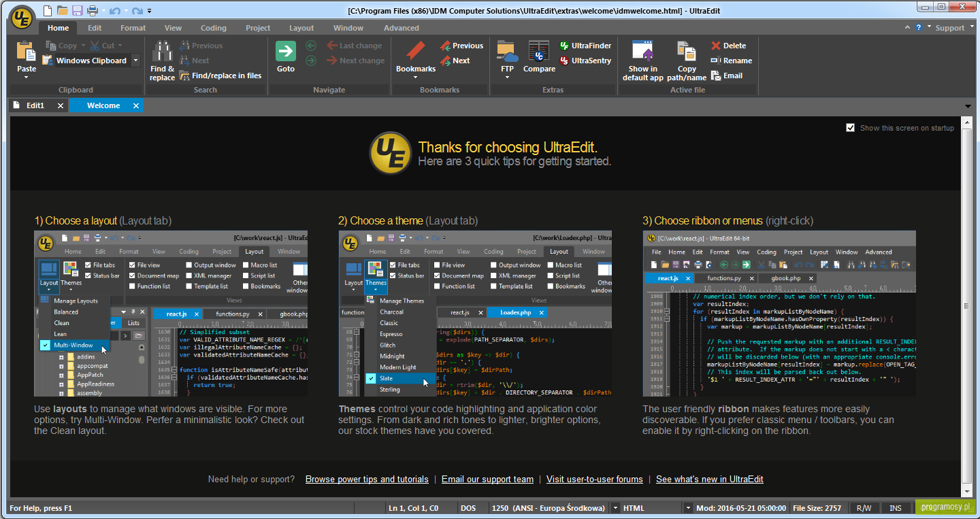The height and width of the screenshot is (519, 980).
Task: Click DOS line terminator in status bar
Action: (468, 508)
